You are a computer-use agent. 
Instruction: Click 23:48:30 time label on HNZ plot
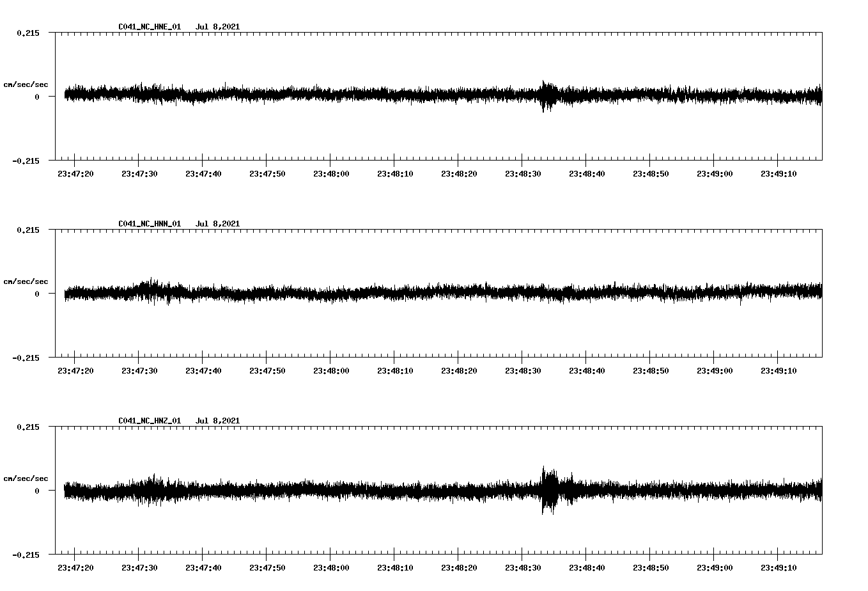point(523,568)
